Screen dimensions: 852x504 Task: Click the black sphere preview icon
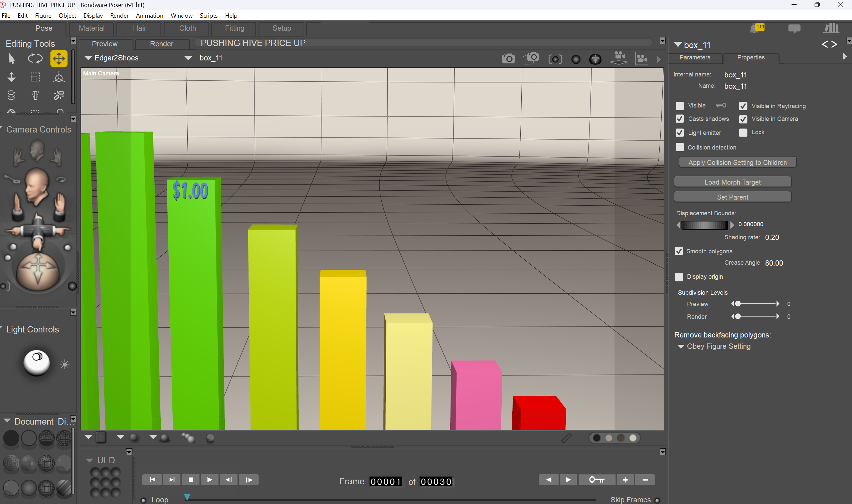point(576,59)
